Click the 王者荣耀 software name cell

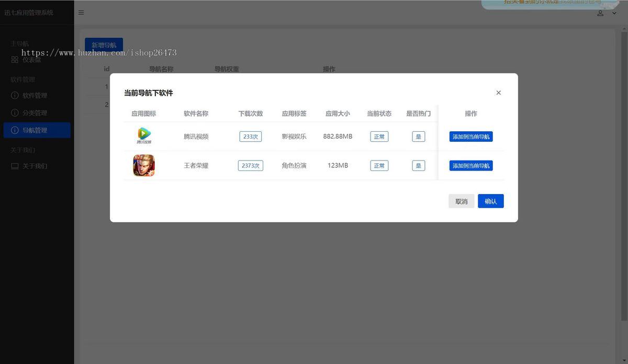point(196,165)
